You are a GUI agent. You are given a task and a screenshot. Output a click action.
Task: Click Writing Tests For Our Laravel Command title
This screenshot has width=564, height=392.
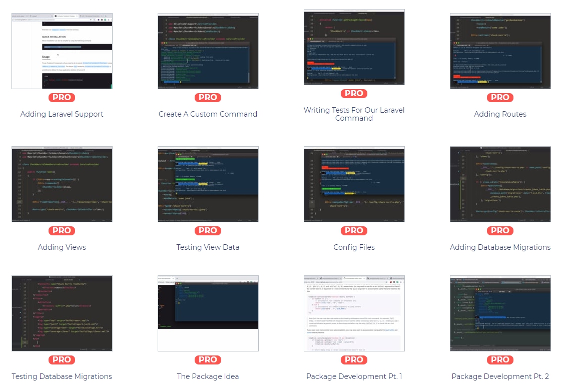(x=354, y=114)
